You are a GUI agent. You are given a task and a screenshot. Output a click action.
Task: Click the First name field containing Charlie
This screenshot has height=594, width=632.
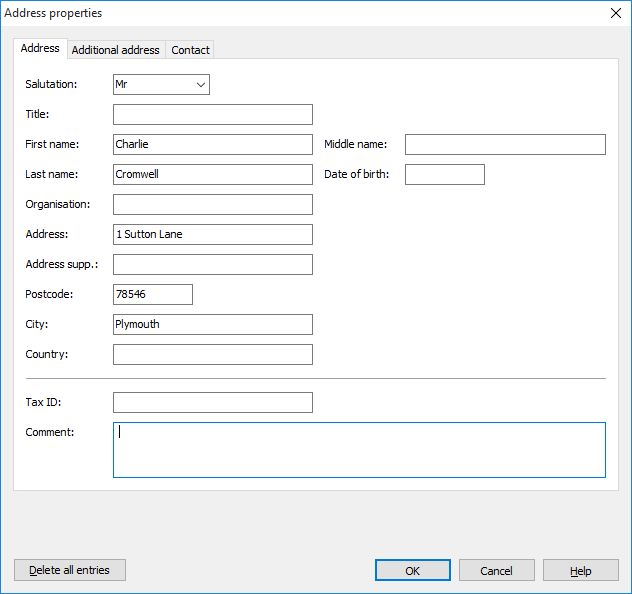(212, 144)
